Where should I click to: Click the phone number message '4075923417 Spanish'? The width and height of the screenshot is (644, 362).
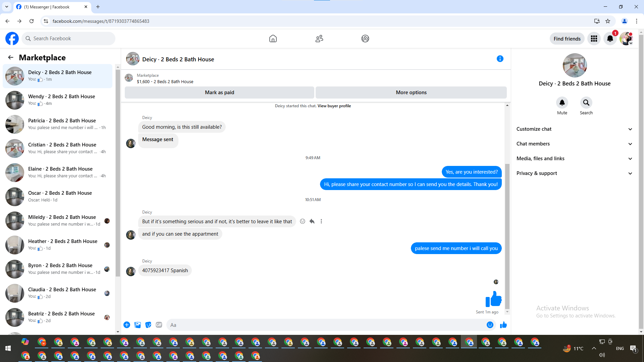165,270
